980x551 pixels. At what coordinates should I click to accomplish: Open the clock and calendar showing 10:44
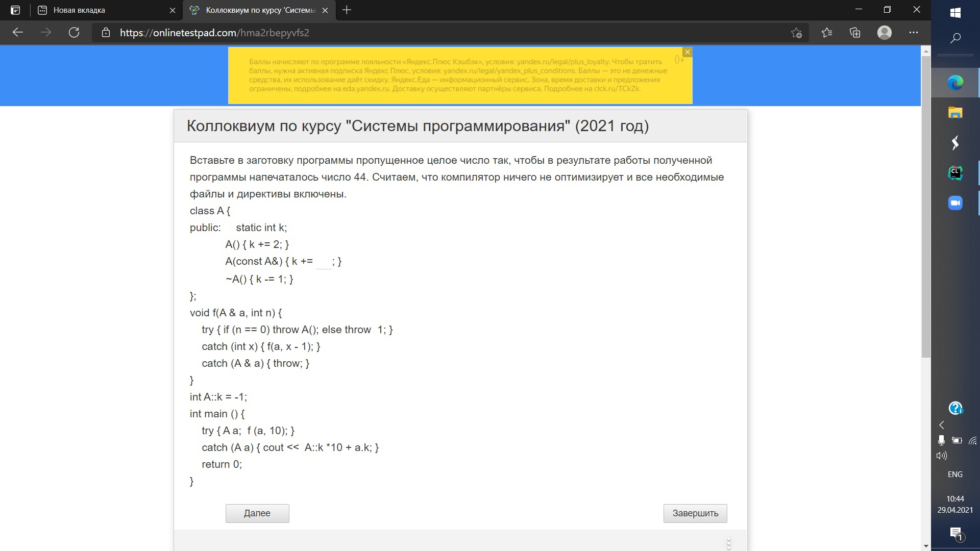pyautogui.click(x=955, y=504)
